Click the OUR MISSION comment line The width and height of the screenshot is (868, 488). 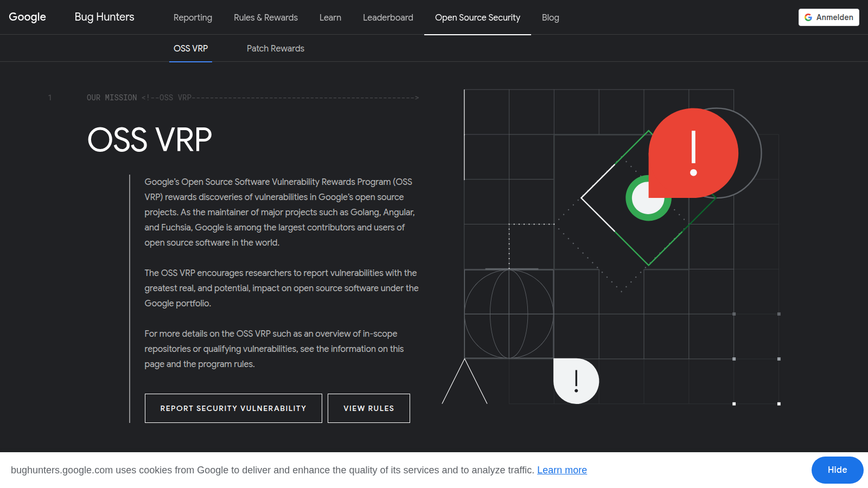pyautogui.click(x=253, y=98)
